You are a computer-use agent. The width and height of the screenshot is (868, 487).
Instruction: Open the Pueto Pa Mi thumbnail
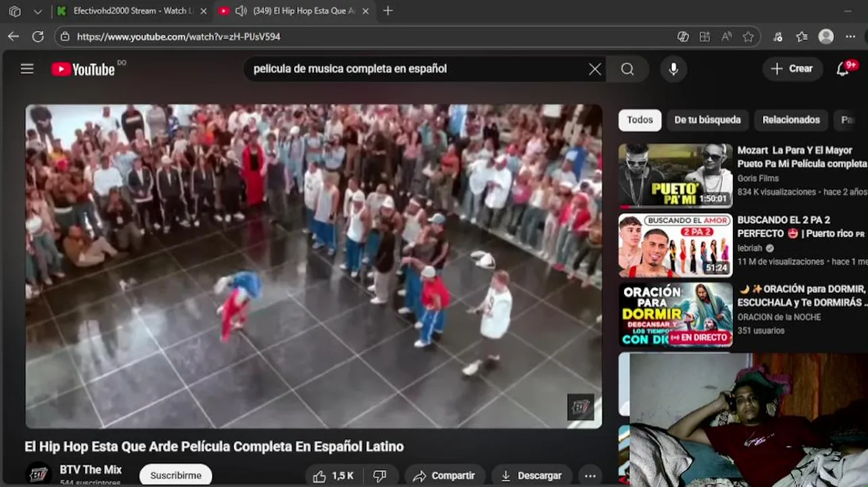tap(675, 175)
